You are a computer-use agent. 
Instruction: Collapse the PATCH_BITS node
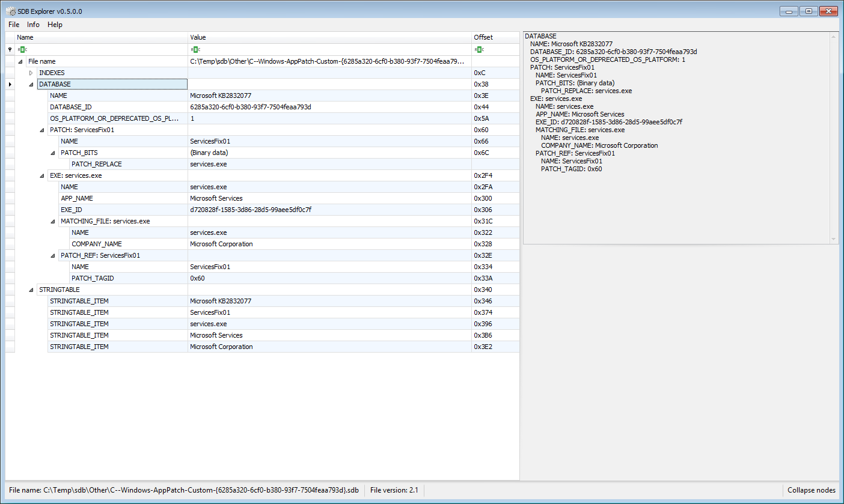coord(54,153)
